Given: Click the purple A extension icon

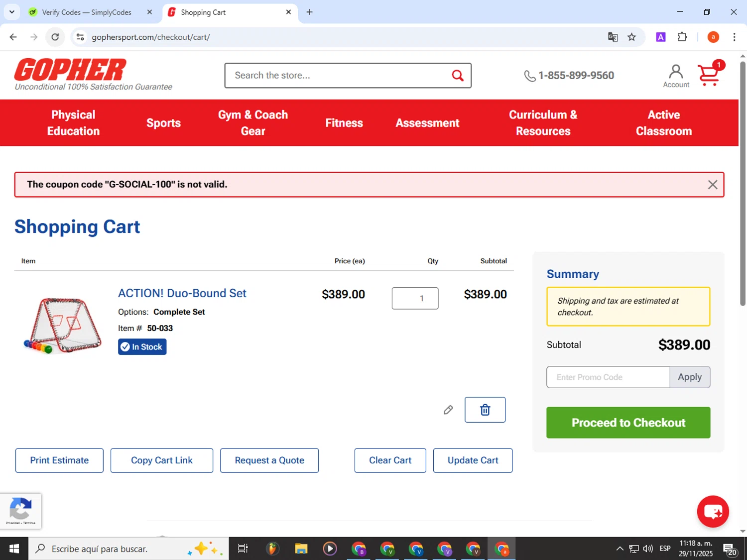Looking at the screenshot, I should (x=661, y=37).
